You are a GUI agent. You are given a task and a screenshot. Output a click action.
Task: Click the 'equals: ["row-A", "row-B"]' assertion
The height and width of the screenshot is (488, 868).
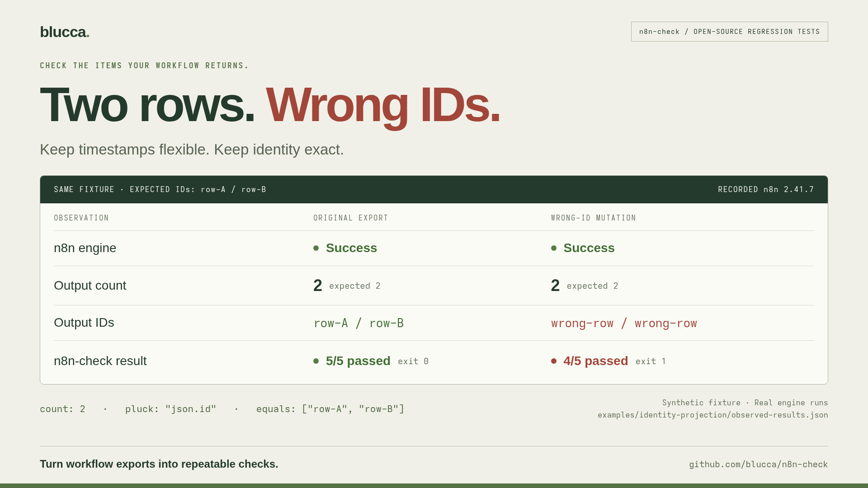click(x=330, y=409)
